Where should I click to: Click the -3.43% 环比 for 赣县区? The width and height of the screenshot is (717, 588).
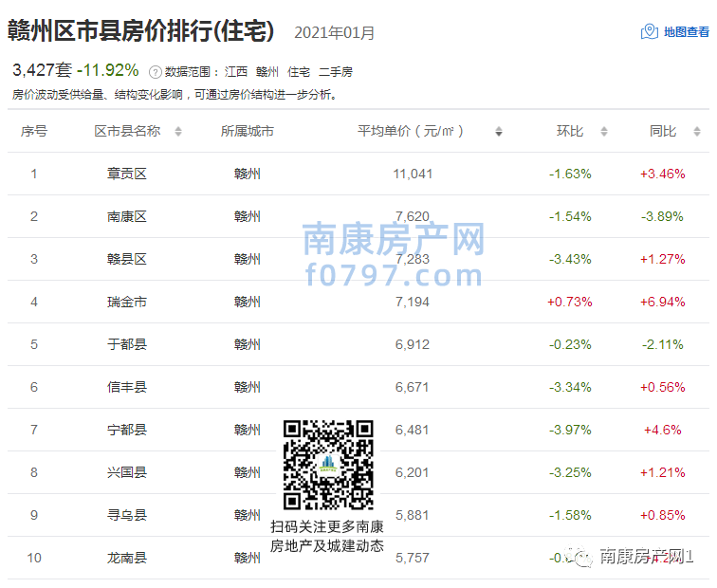point(570,259)
